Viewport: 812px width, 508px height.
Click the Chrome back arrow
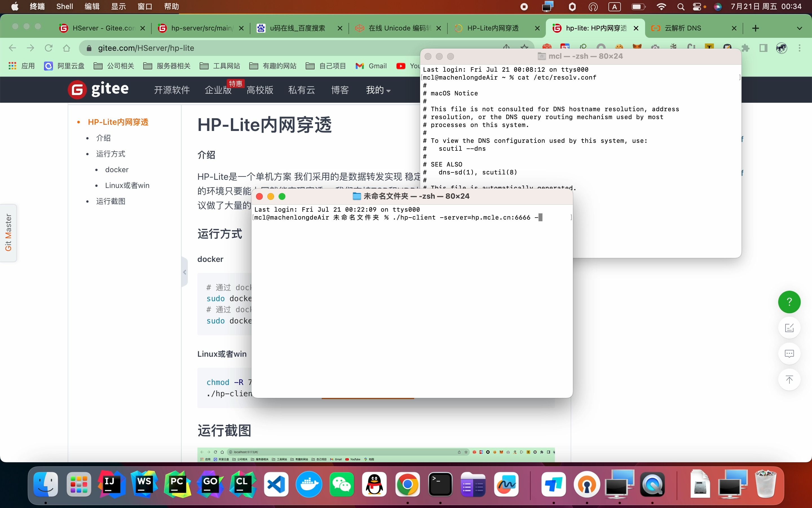[12, 48]
